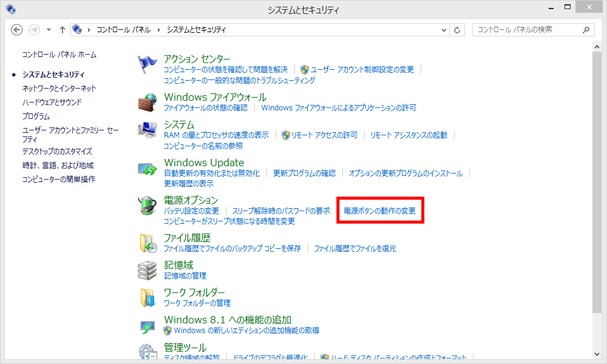Click the Control Panel icon in address bar
Image resolution: width=607 pixels, height=364 pixels.
pyautogui.click(x=78, y=29)
